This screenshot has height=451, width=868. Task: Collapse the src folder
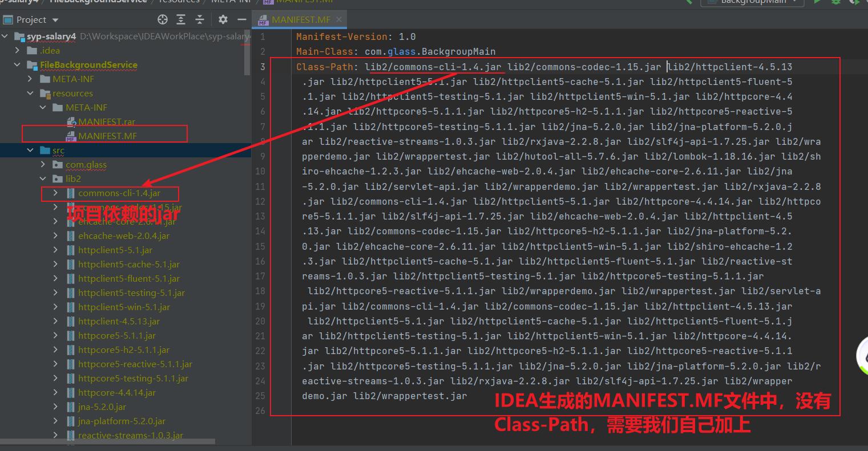tap(30, 151)
